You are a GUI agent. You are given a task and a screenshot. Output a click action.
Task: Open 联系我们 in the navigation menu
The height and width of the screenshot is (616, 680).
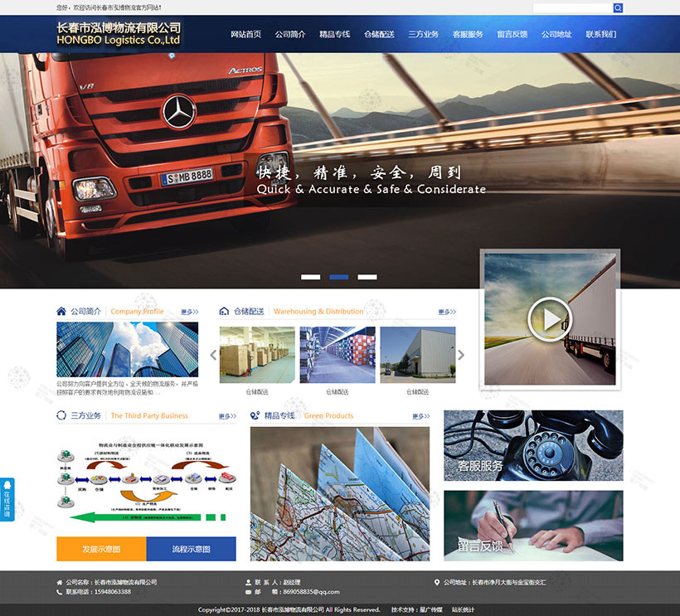tap(600, 35)
